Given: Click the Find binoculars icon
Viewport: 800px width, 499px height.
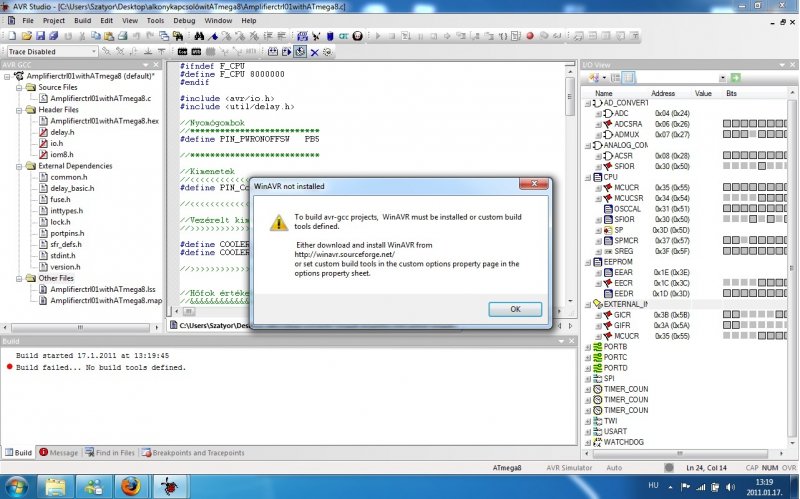Looking at the screenshot, I should click(199, 36).
